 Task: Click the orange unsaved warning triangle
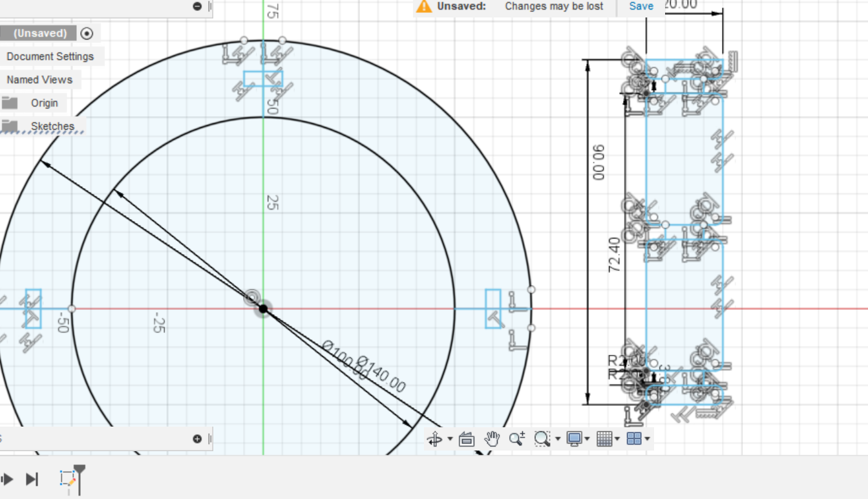pyautogui.click(x=424, y=6)
